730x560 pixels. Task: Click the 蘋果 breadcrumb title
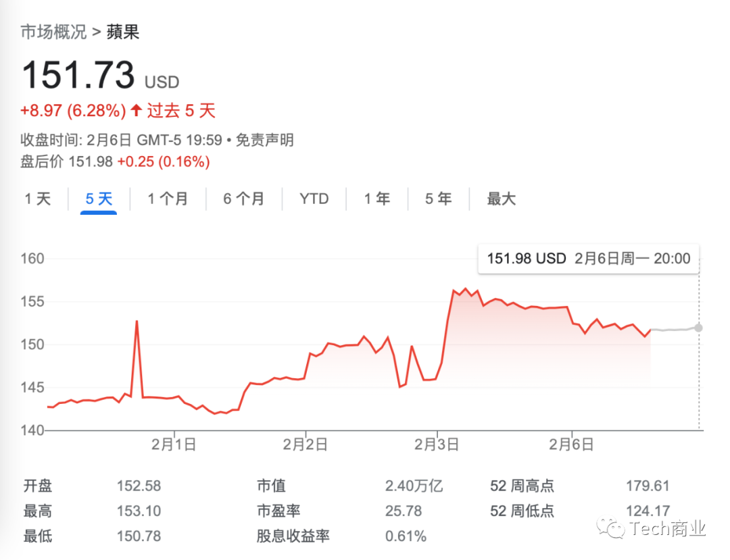(x=123, y=32)
